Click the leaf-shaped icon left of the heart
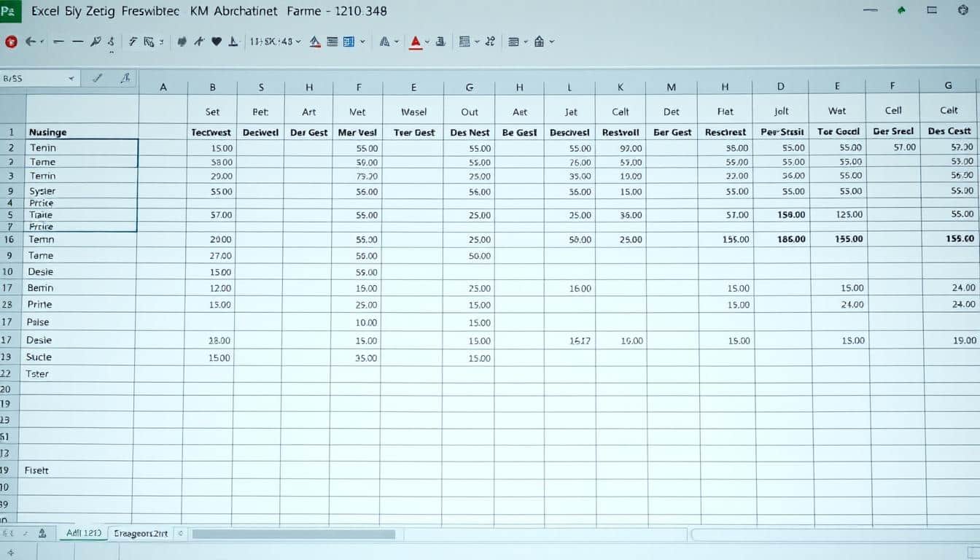The image size is (980, 560). 182,42
